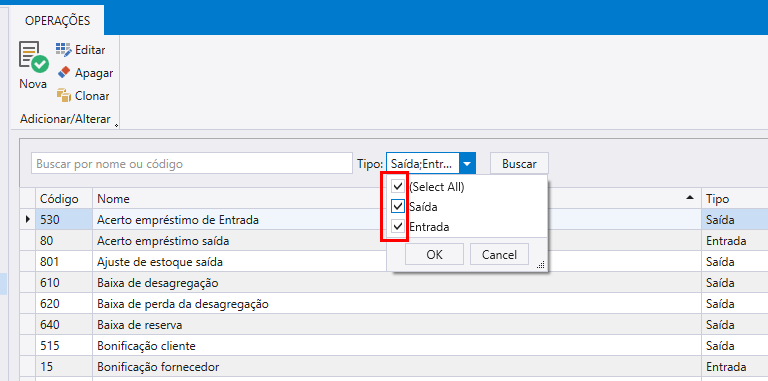Click the Nova document icon
This screenshot has height=381, width=768.
point(33,57)
